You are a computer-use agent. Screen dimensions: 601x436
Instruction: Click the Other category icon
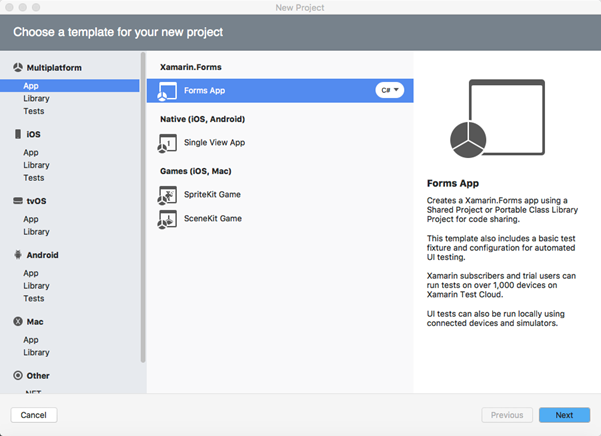tap(18, 376)
